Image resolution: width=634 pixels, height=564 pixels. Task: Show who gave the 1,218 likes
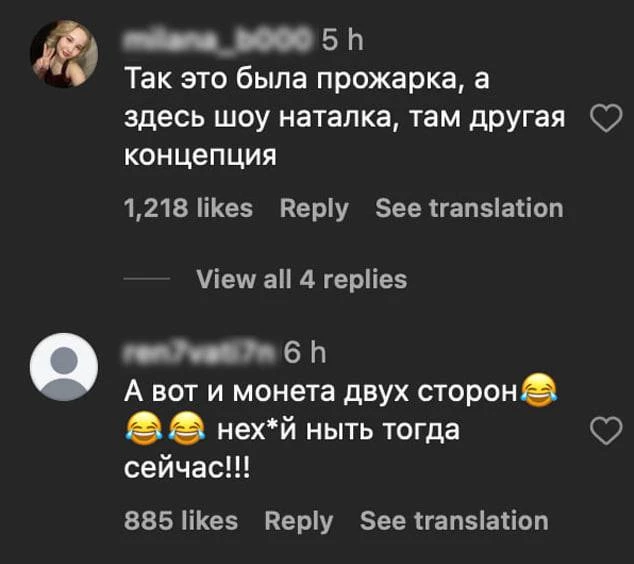point(188,208)
